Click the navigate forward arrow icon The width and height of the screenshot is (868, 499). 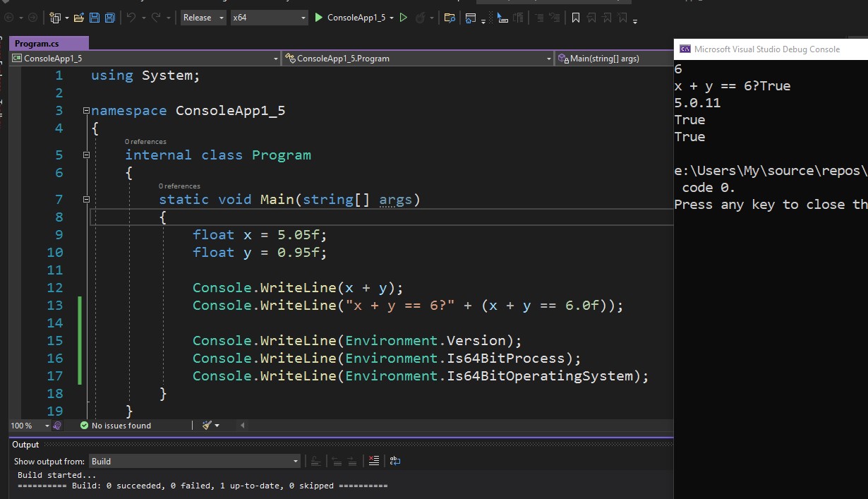32,18
